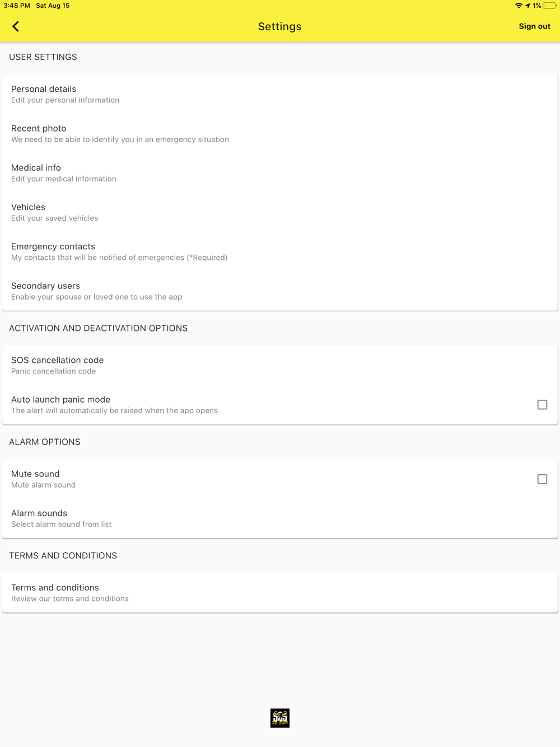Open Vehicles settings
This screenshot has height=747, width=560.
280,212
